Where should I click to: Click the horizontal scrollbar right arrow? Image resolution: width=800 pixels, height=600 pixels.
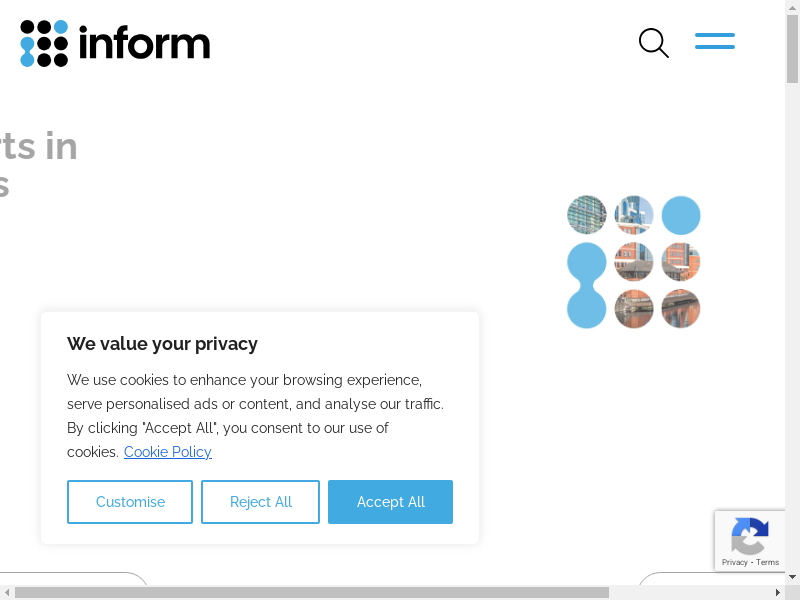click(777, 592)
